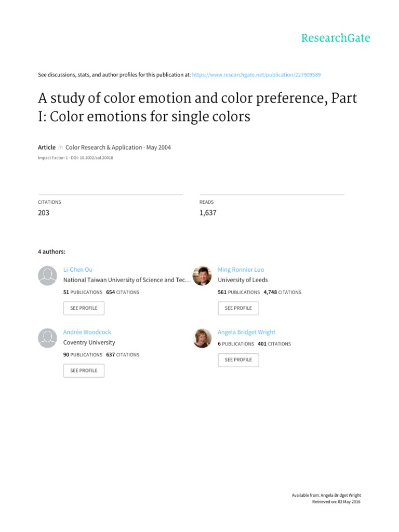Open Angela Bridget Wright author name link
The image size is (399, 532).
coord(246,332)
